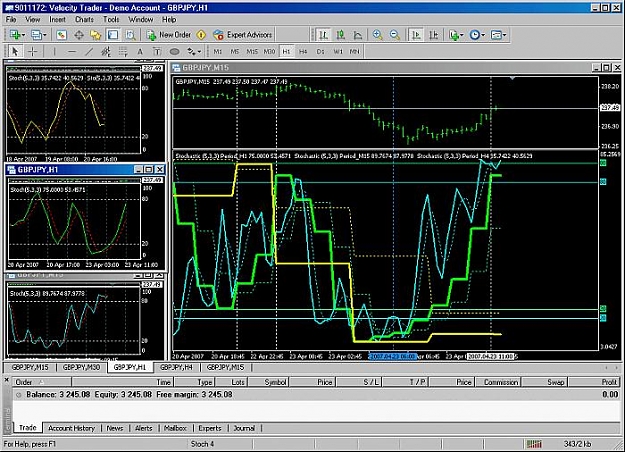This screenshot has height=452, width=625.
Task: Open the News terminal tab
Action: (x=115, y=428)
